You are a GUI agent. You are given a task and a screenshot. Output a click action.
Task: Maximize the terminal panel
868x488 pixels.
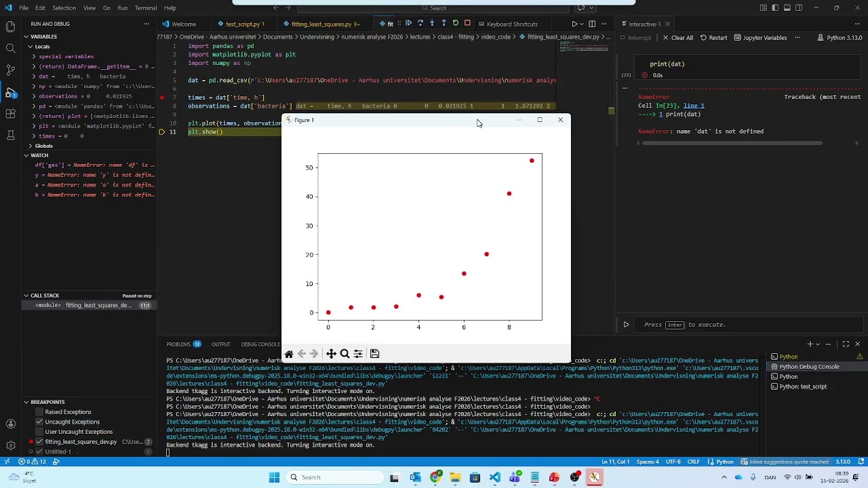(x=846, y=344)
